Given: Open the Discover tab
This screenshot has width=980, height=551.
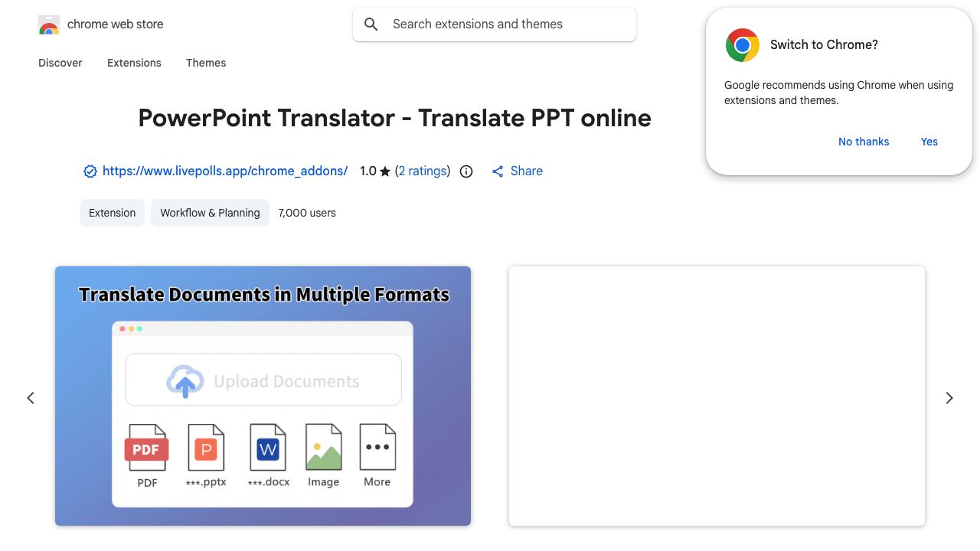Looking at the screenshot, I should [60, 63].
